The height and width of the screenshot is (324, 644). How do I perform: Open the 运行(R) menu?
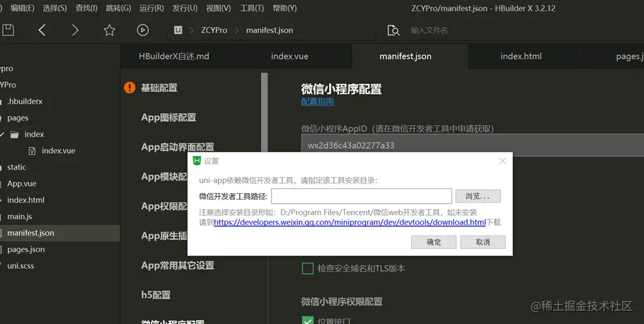click(x=152, y=8)
